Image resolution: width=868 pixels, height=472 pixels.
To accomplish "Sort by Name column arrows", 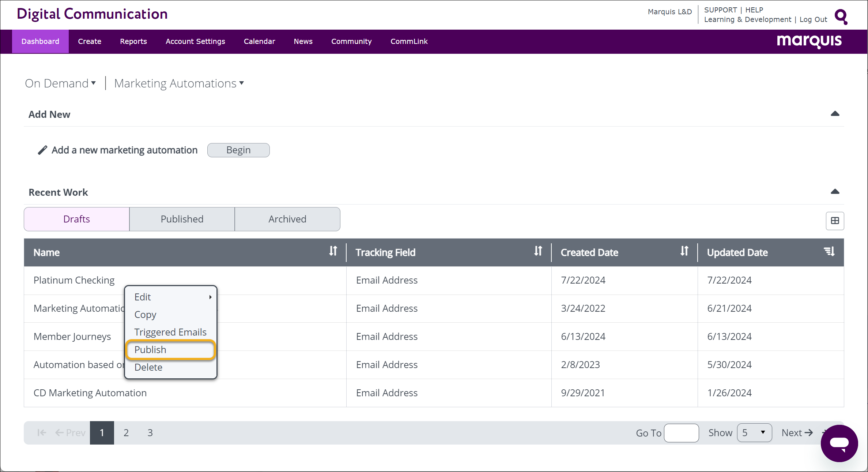I will tap(333, 251).
